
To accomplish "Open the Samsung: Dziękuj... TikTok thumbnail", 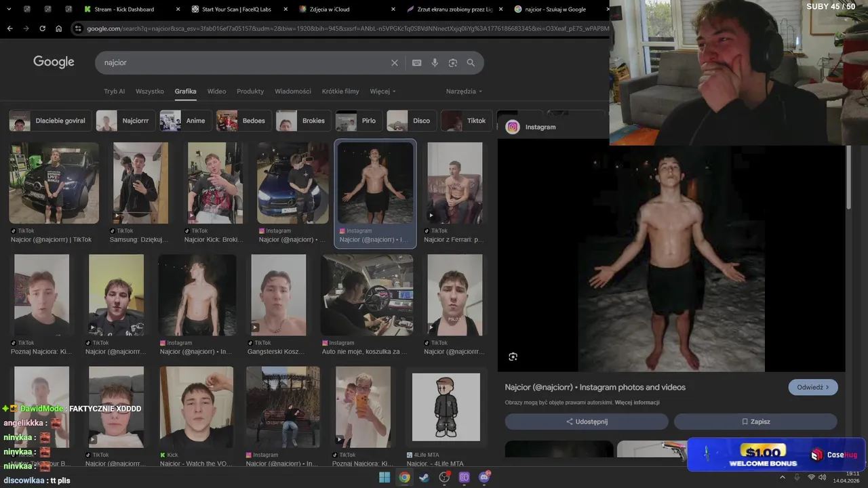I will (x=140, y=183).
